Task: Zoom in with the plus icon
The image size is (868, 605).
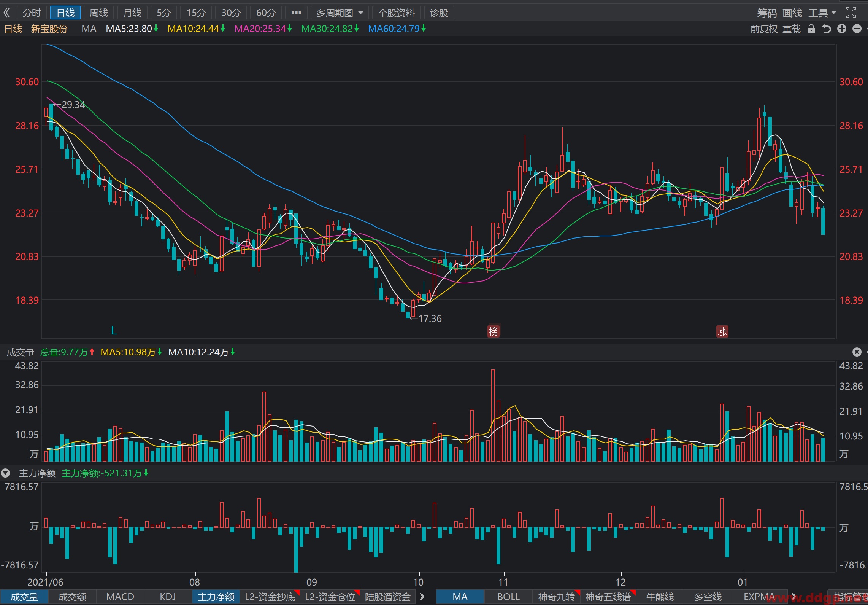Action: coord(842,29)
